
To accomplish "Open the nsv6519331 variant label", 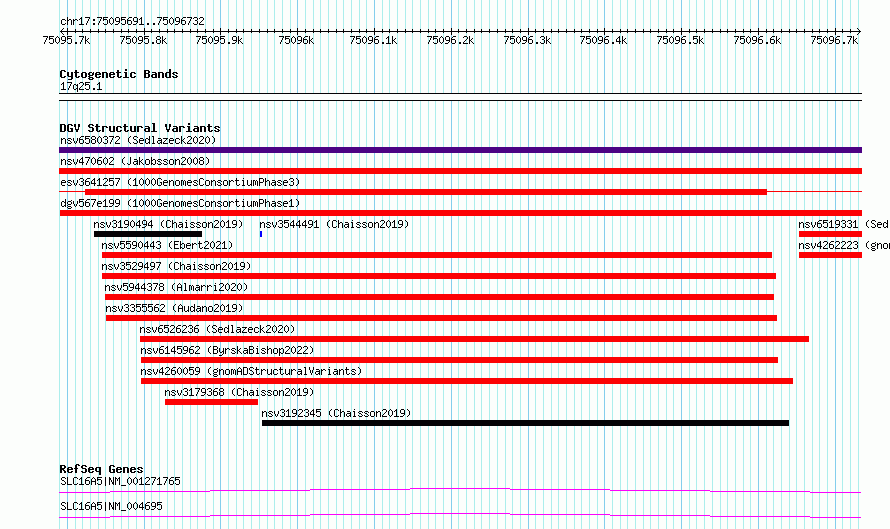I will coord(843,224).
